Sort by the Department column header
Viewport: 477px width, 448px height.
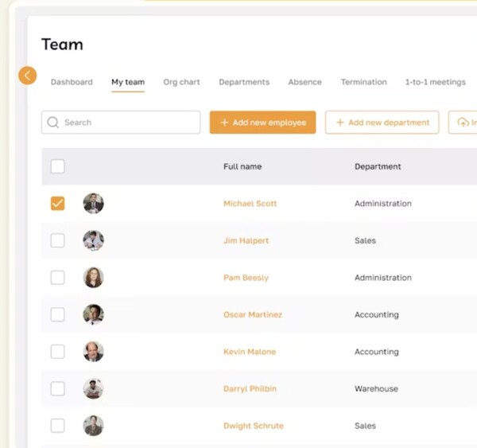(378, 166)
